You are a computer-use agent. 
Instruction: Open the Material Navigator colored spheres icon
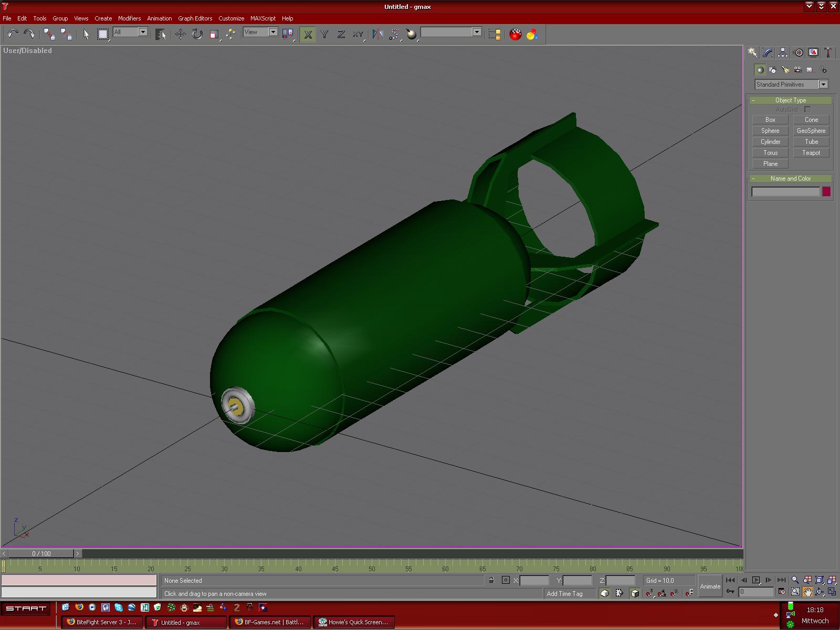(x=532, y=34)
